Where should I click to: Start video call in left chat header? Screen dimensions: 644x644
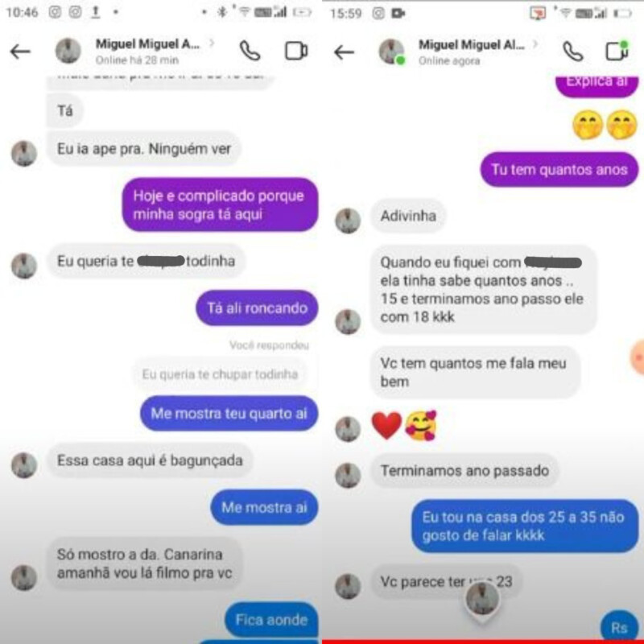(x=296, y=51)
